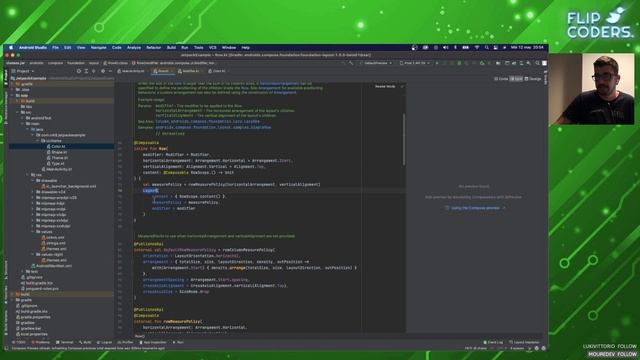This screenshot has width=640, height=360.
Task: Select strings.xml in values folder
Action: point(56,243)
